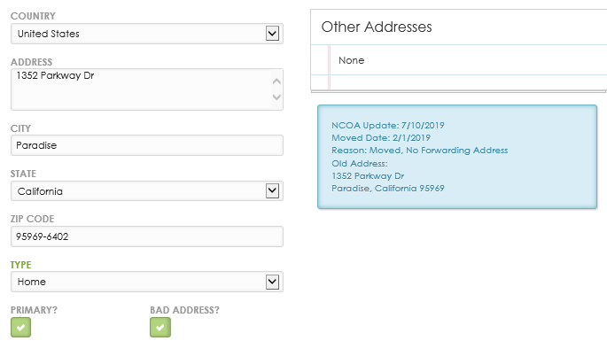This screenshot has width=607, height=364.
Task: Click the City field containing Paradise
Action: tap(147, 145)
